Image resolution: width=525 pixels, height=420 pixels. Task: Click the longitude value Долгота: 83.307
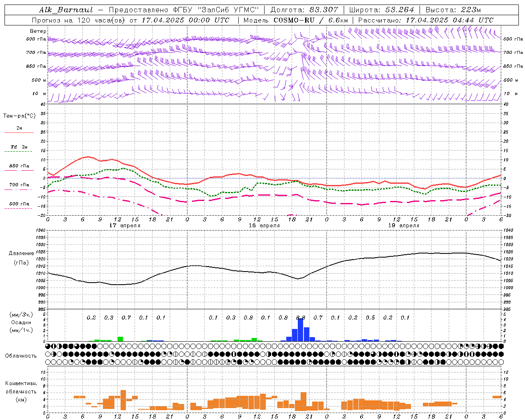click(x=304, y=10)
